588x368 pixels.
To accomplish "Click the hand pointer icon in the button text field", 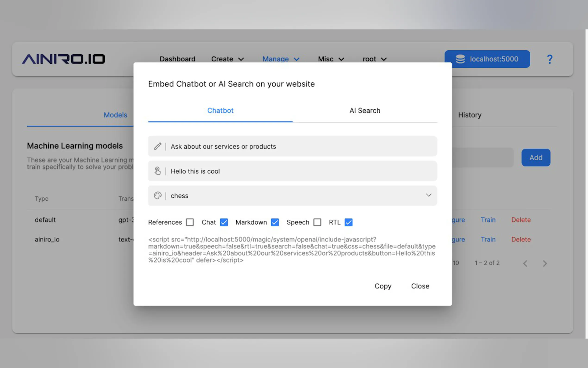I will coord(157,171).
